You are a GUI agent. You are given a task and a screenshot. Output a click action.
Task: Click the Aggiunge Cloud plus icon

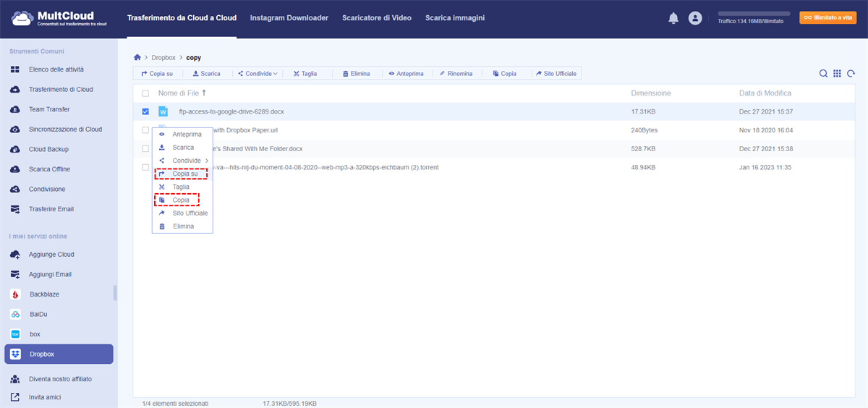pyautogui.click(x=15, y=255)
